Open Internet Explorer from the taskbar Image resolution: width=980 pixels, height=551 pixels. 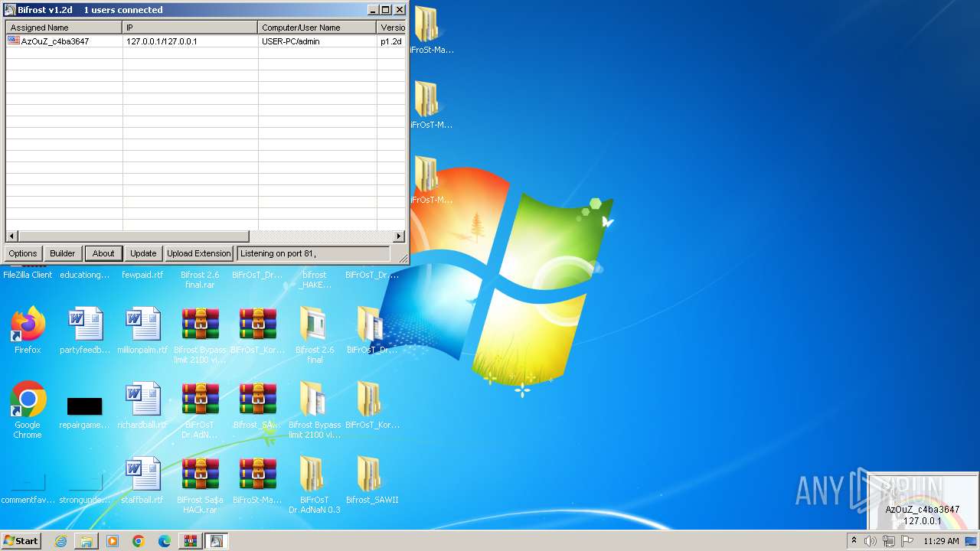[60, 541]
